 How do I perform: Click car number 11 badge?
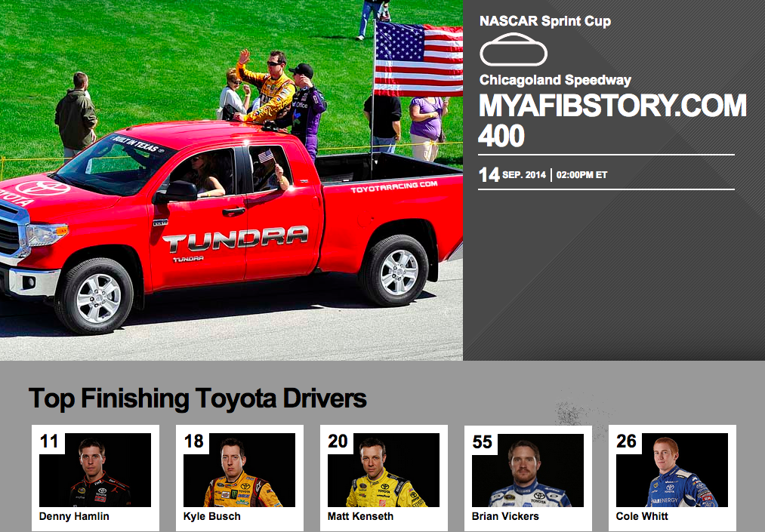49,441
